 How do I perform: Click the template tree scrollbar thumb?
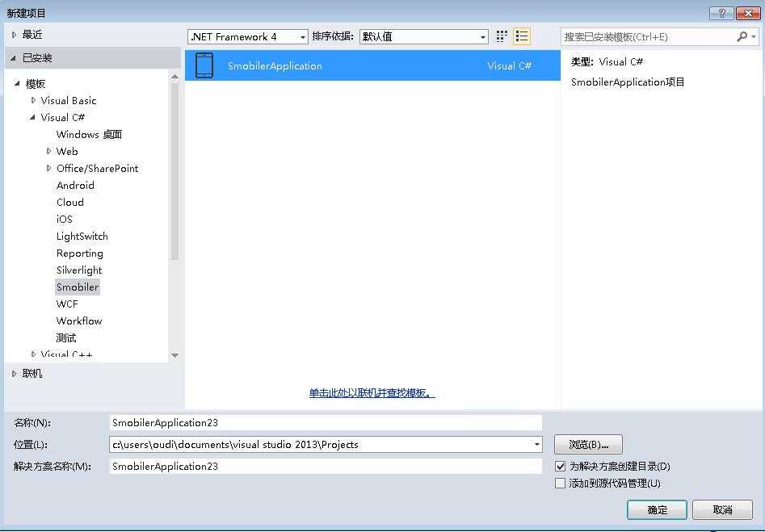point(174,170)
